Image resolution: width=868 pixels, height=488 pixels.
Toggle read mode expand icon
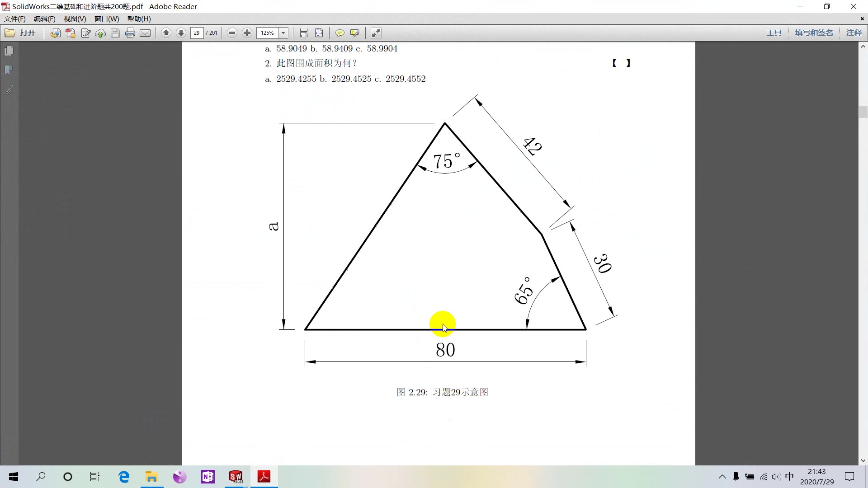click(376, 33)
